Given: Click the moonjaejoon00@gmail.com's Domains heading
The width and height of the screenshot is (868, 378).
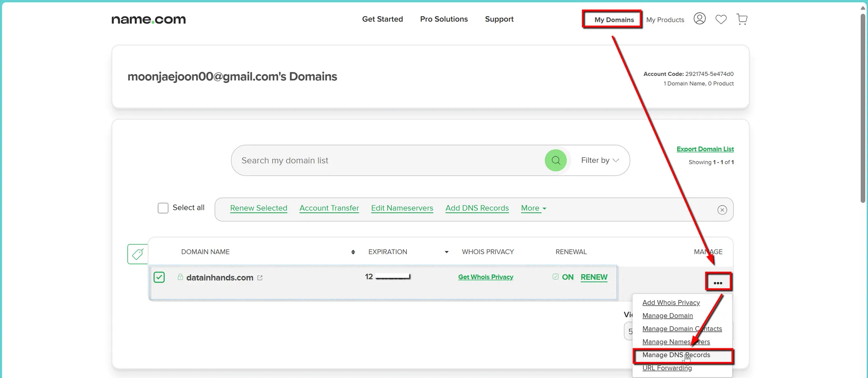Looking at the screenshot, I should (232, 77).
